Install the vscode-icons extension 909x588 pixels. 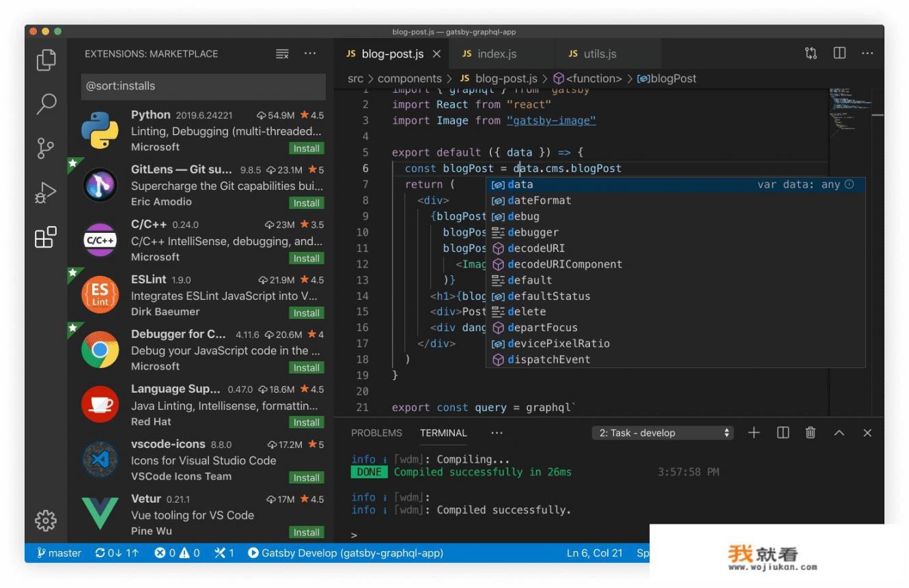click(307, 477)
